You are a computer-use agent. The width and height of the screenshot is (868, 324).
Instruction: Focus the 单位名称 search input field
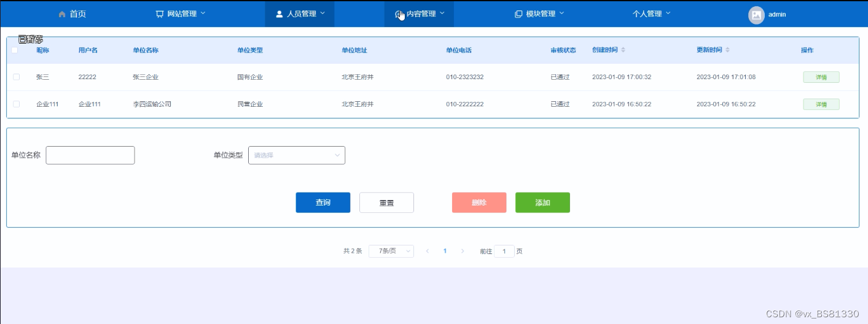tap(90, 155)
